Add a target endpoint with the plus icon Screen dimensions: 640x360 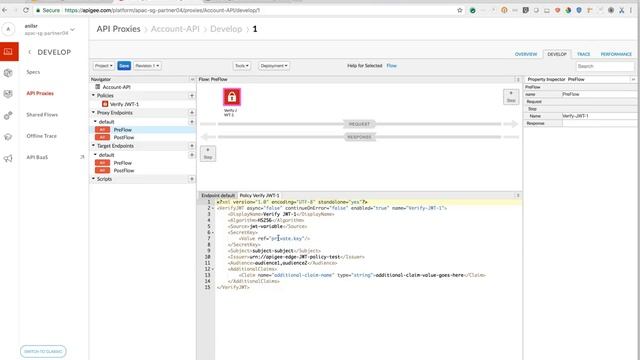point(191,146)
